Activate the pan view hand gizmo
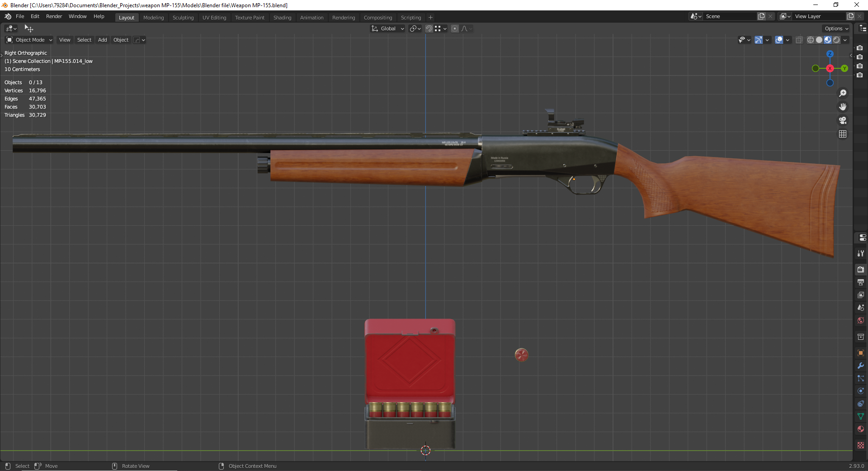Image resolution: width=868 pixels, height=471 pixels. tap(843, 107)
